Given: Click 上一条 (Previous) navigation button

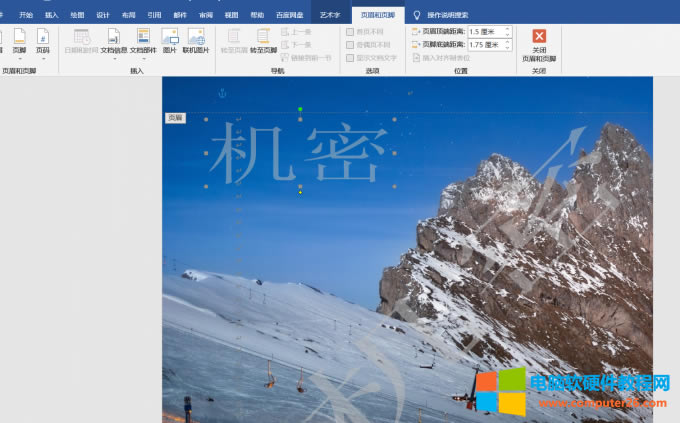Looking at the screenshot, I should click(x=297, y=32).
